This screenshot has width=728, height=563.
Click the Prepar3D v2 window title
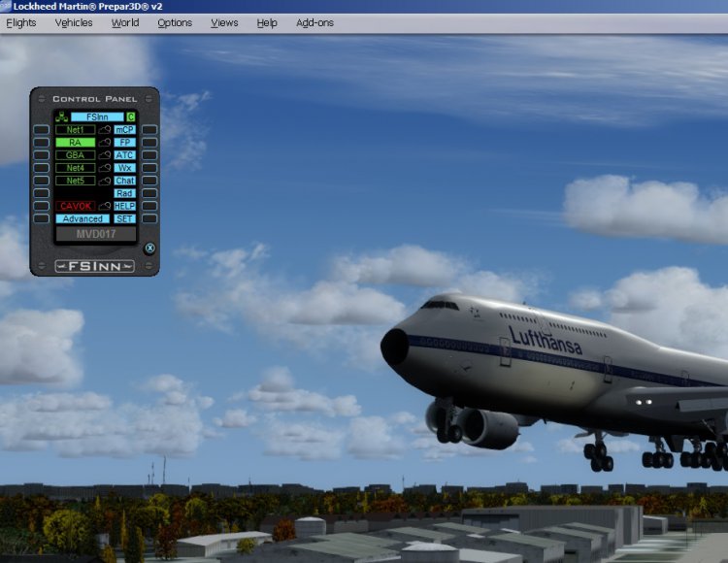tap(87, 7)
